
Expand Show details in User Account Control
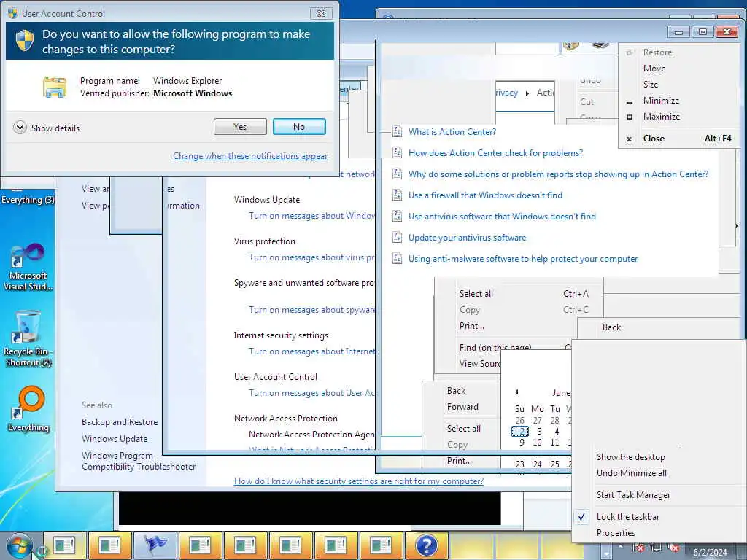pyautogui.click(x=46, y=128)
